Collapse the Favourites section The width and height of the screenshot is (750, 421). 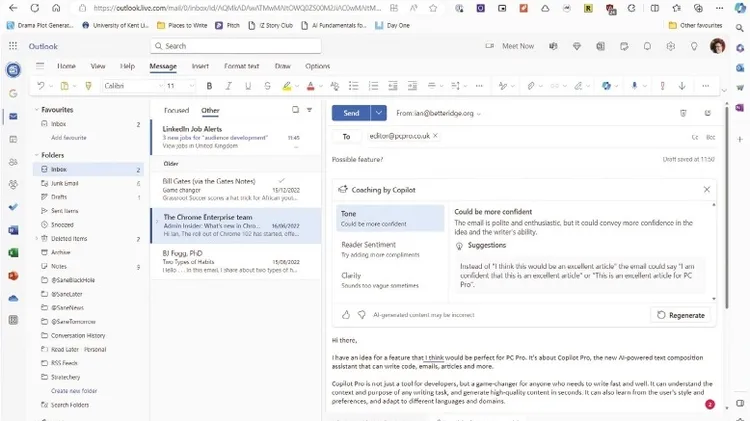pyautogui.click(x=37, y=110)
